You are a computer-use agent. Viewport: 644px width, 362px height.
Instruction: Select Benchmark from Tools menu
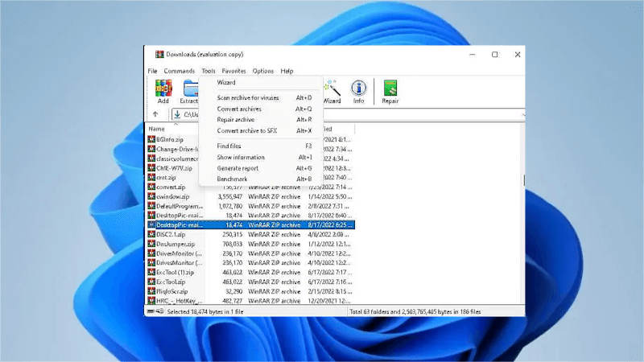click(x=233, y=179)
